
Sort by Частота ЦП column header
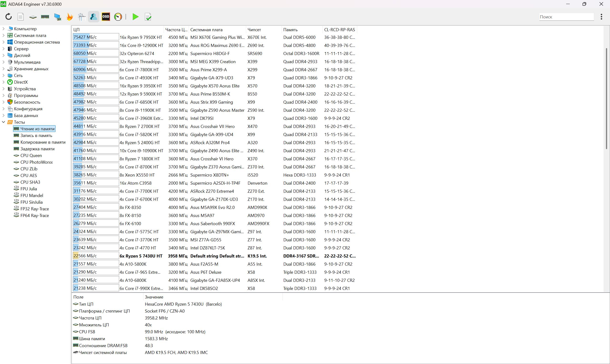(176, 30)
